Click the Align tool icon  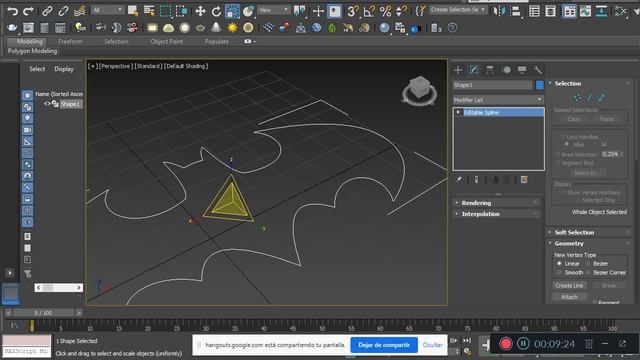coord(516,11)
